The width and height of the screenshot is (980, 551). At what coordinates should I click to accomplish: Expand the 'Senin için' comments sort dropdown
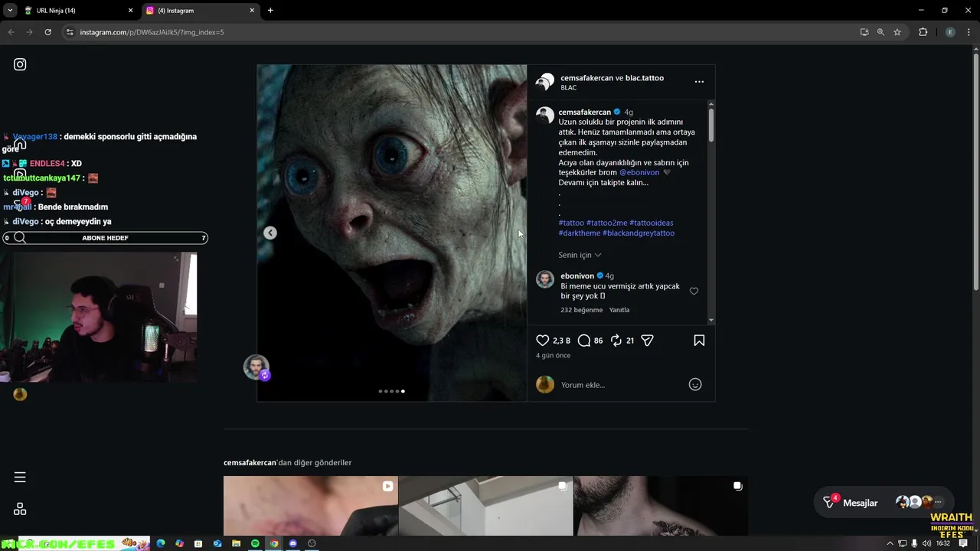tap(580, 255)
